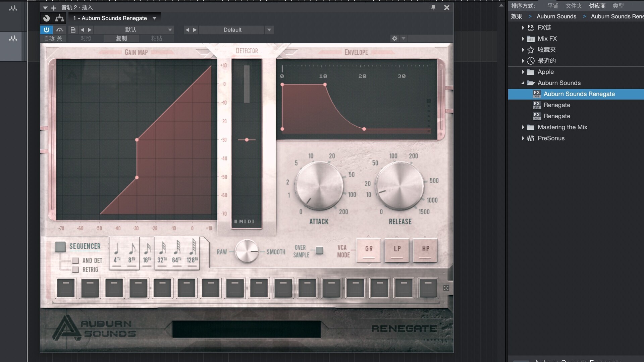Sort browser by 类型

pos(618,6)
